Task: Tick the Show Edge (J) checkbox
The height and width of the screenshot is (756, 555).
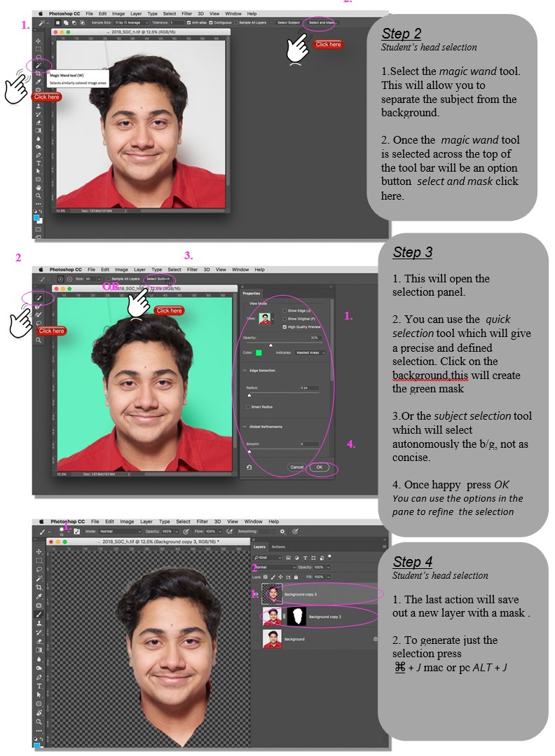Action: (x=284, y=310)
